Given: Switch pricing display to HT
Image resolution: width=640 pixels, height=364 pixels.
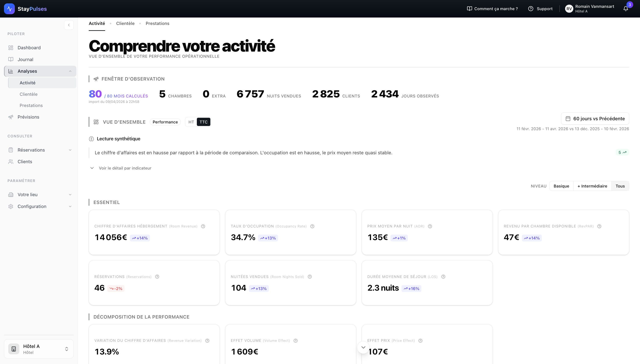Looking at the screenshot, I should (191, 122).
